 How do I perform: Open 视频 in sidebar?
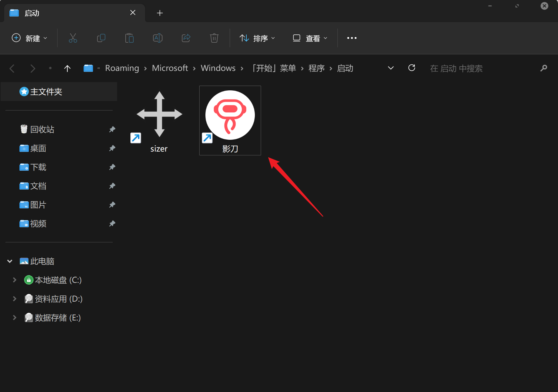pos(38,224)
